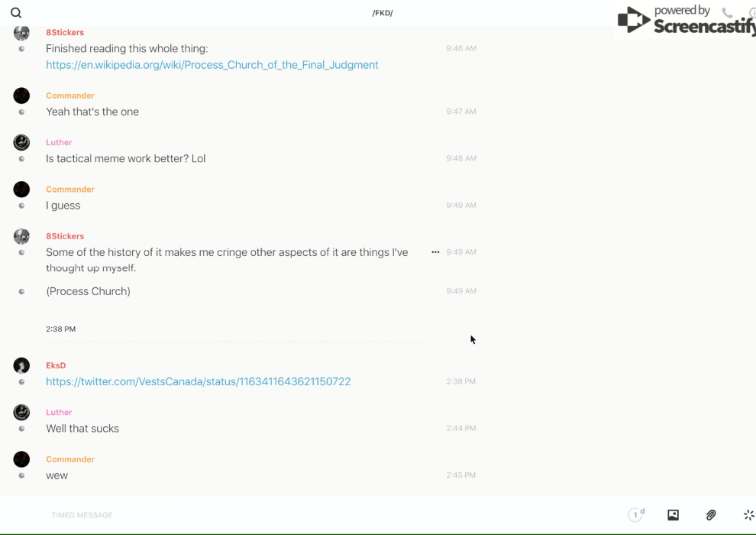Click the 2:38 PM timestamp on EksD's message
Image resolution: width=756 pixels, height=535 pixels.
pyautogui.click(x=461, y=381)
